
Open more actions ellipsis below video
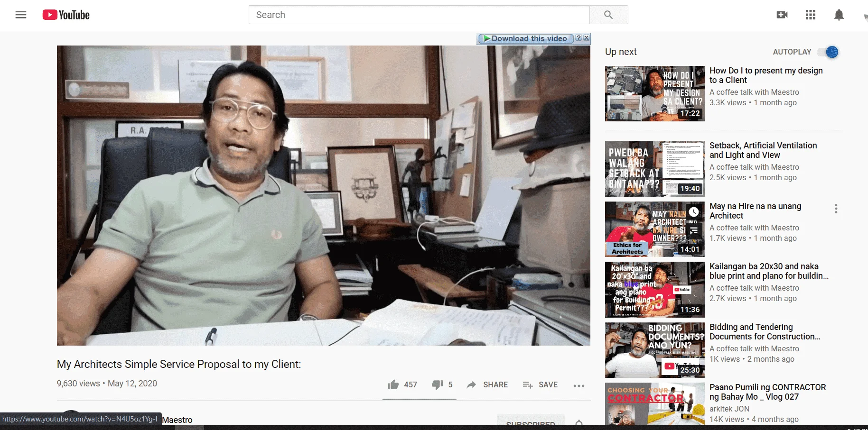coord(579,385)
